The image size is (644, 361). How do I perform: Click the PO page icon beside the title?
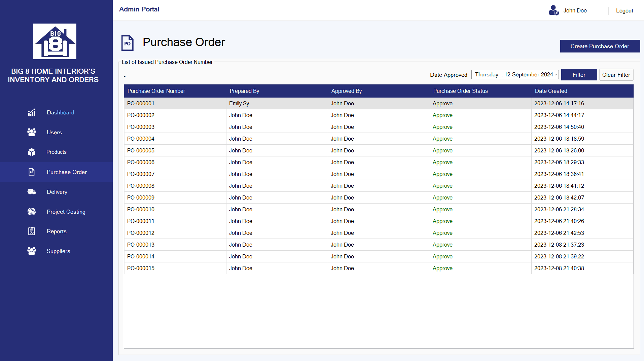point(128,43)
